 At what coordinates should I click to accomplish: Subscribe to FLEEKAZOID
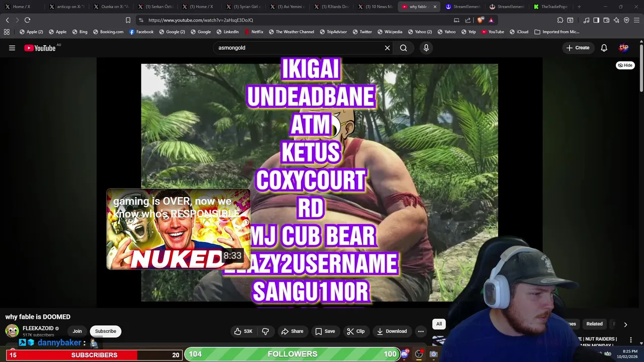pos(106,331)
